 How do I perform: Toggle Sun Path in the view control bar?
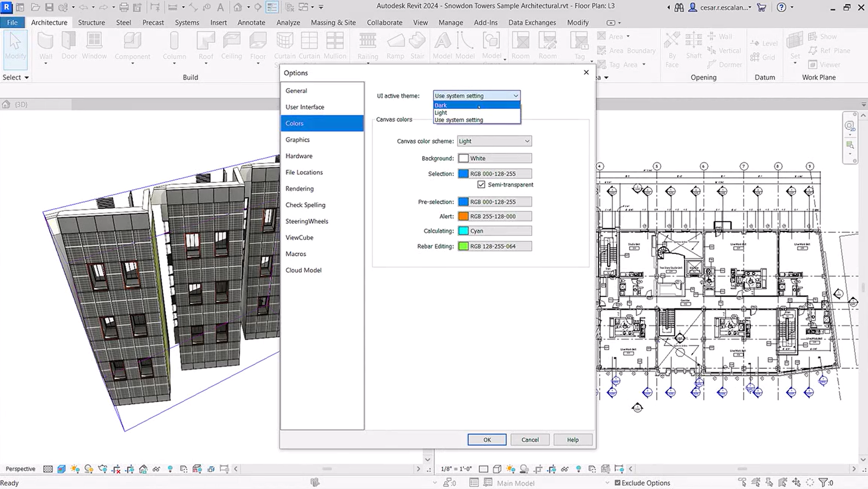[x=510, y=469]
